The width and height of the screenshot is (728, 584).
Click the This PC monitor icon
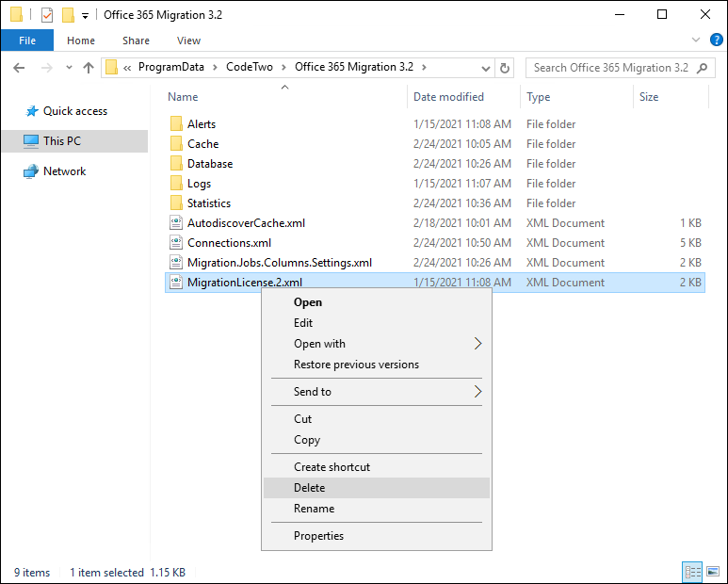coord(31,141)
